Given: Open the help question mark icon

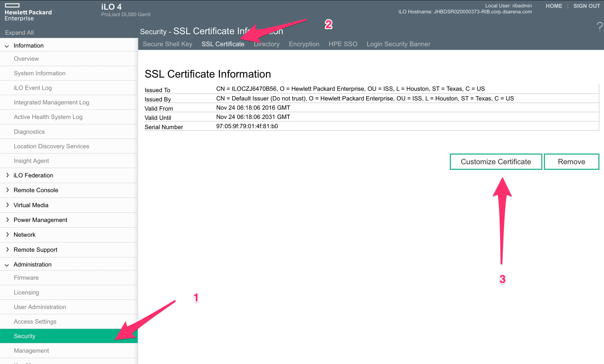Looking at the screenshot, I should point(599,27).
